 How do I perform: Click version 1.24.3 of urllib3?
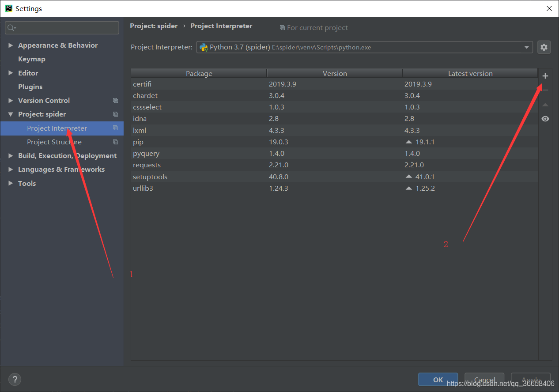click(279, 188)
